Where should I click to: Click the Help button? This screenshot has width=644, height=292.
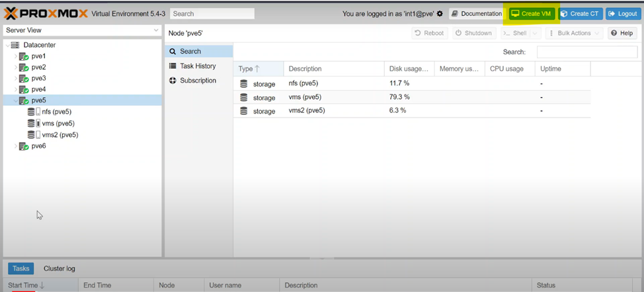[x=622, y=33]
